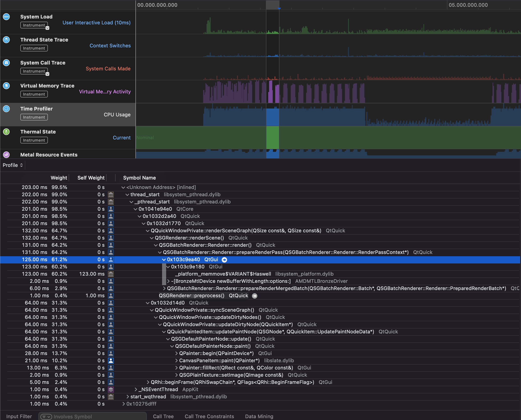
Task: Expand the _NSEventThread row
Action: coord(136,389)
